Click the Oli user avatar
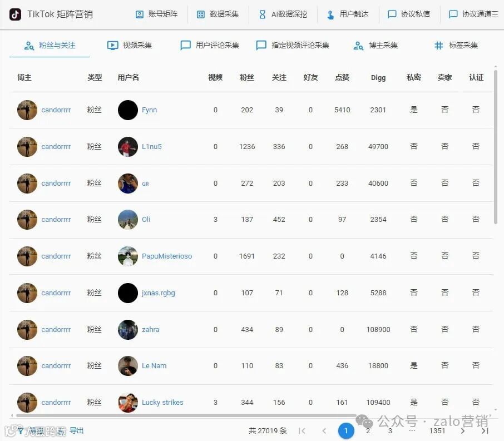504x441 pixels. 128,220
